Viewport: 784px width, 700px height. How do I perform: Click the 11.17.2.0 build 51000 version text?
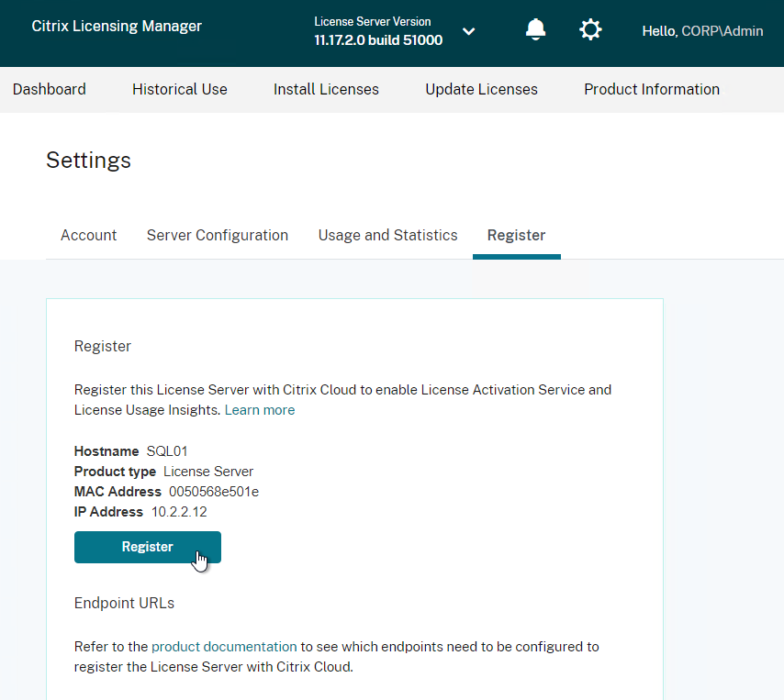pos(378,40)
